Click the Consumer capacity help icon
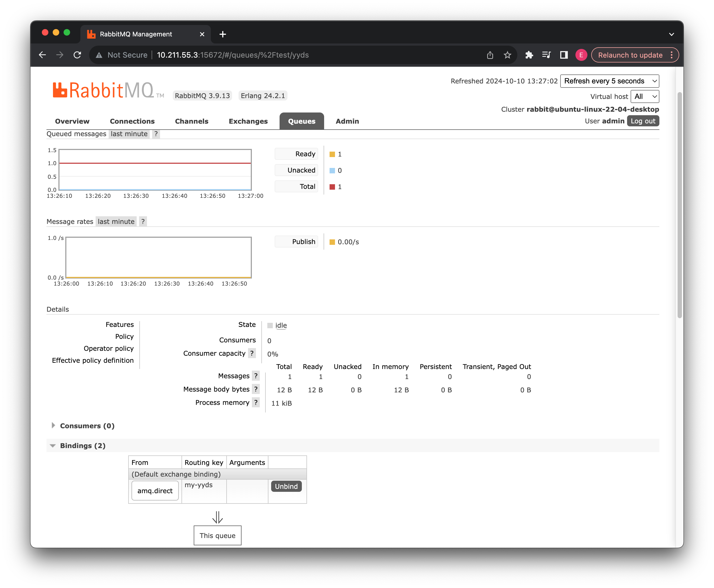714x588 pixels. click(x=252, y=353)
